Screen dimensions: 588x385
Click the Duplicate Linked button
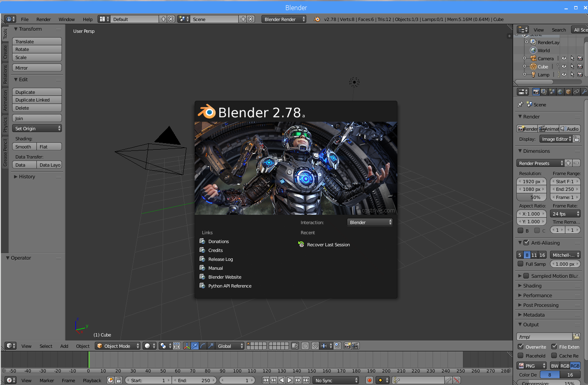[37, 99]
